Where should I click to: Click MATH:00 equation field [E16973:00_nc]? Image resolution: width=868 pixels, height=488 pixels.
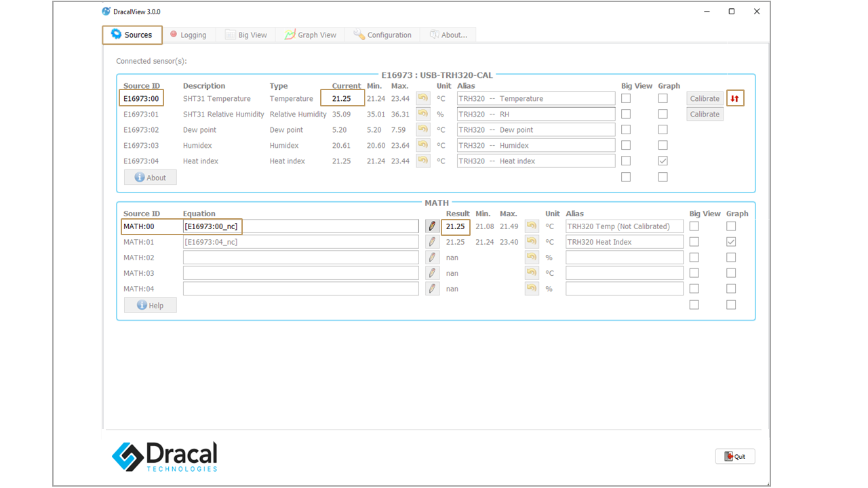coord(301,226)
